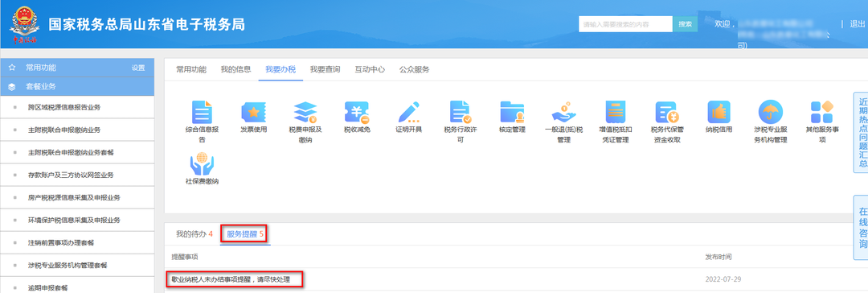Show the 我的待办 tab

(194, 234)
